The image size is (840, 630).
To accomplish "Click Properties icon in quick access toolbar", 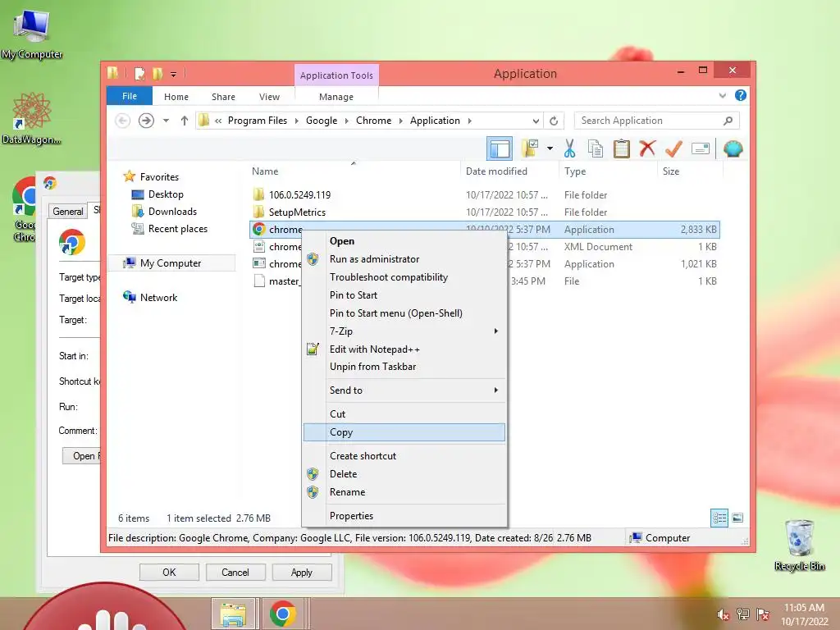I will (139, 73).
